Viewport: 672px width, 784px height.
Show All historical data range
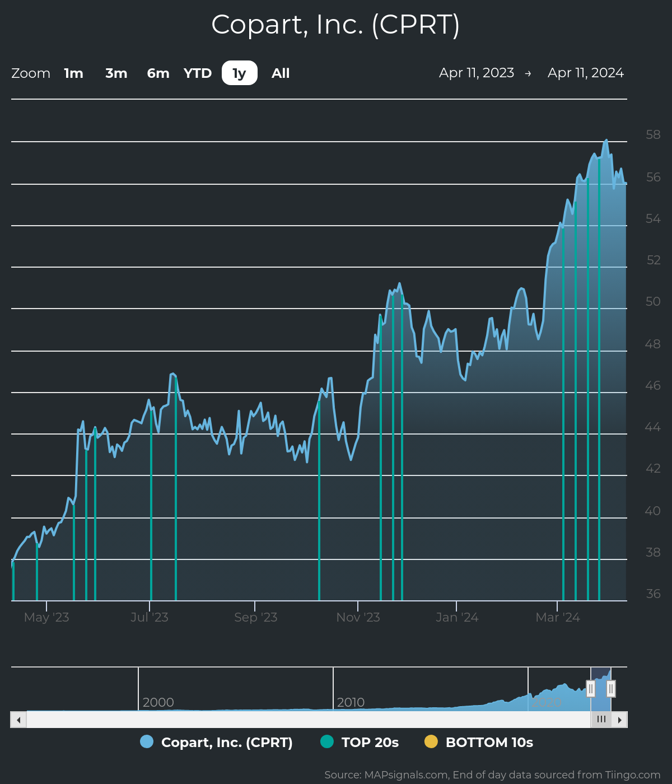click(281, 73)
